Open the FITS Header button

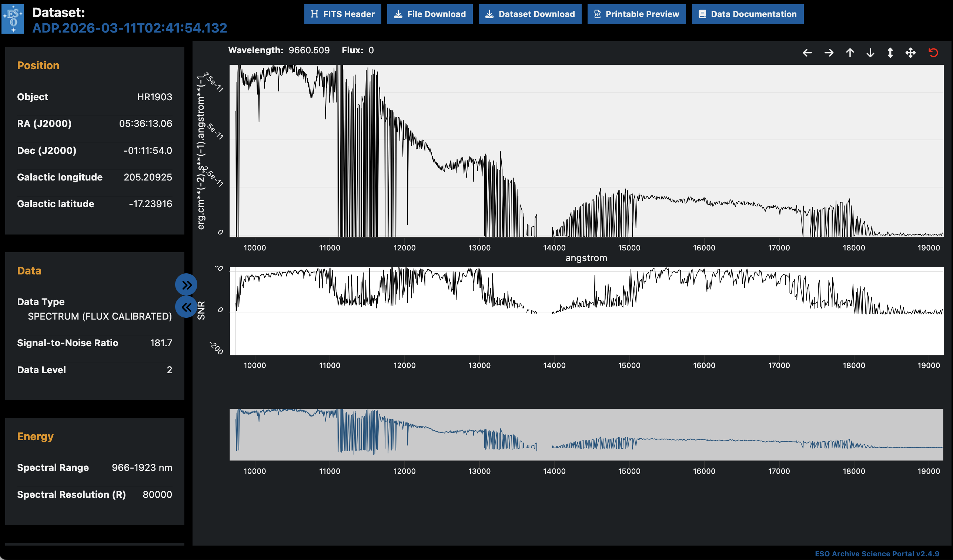tap(342, 14)
